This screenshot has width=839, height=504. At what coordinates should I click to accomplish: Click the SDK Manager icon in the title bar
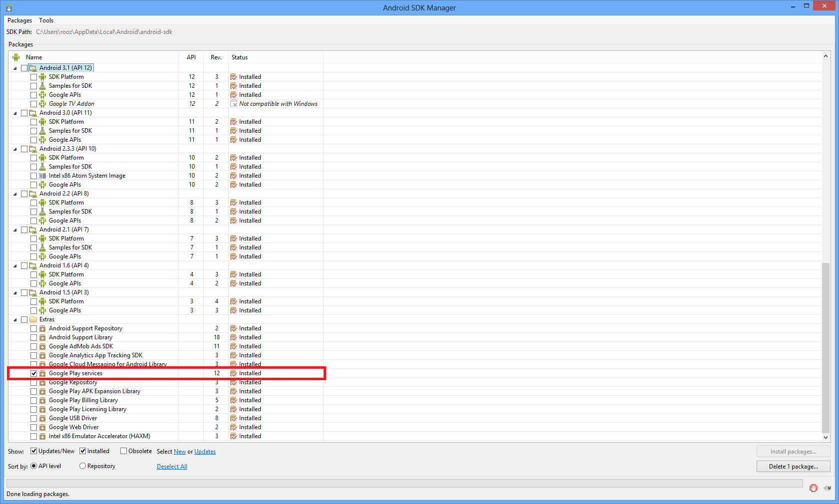point(9,8)
